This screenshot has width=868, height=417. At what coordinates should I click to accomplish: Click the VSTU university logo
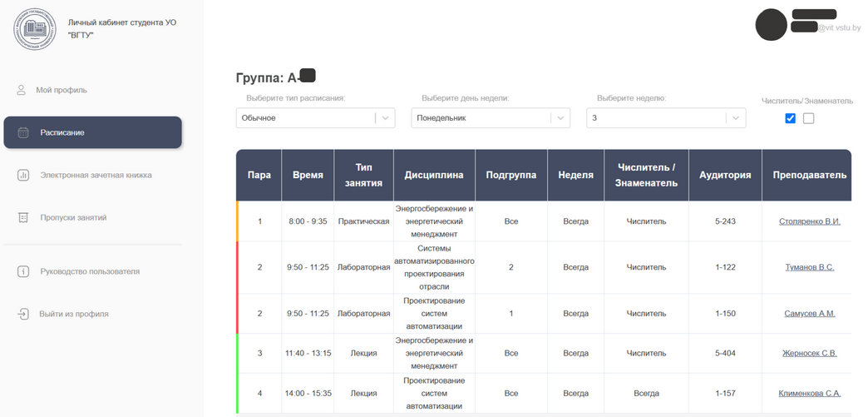coord(34,28)
